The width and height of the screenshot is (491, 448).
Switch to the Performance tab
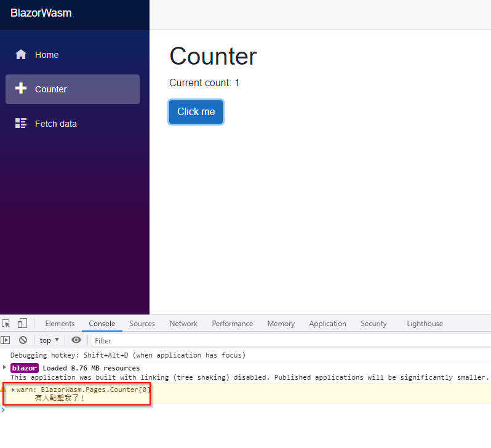(x=233, y=324)
